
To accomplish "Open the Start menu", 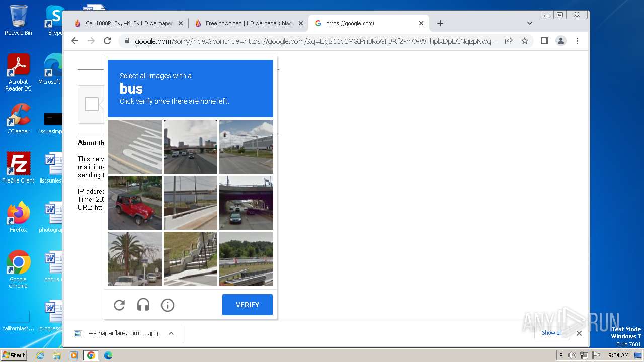I will point(14,355).
